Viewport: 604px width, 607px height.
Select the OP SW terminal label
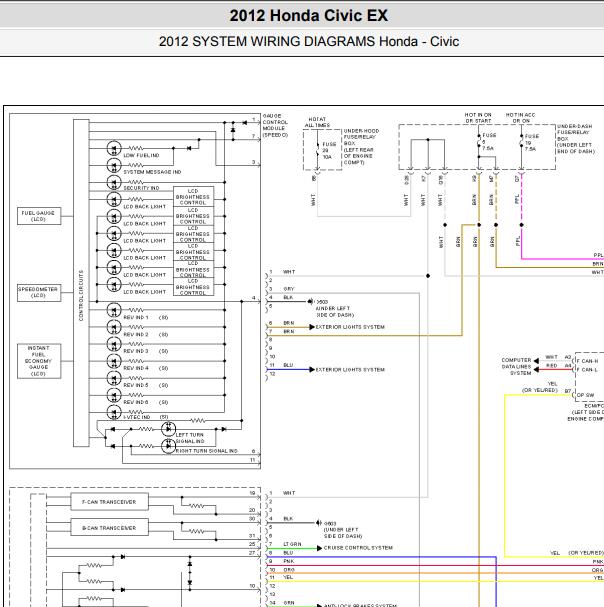pyautogui.click(x=585, y=395)
